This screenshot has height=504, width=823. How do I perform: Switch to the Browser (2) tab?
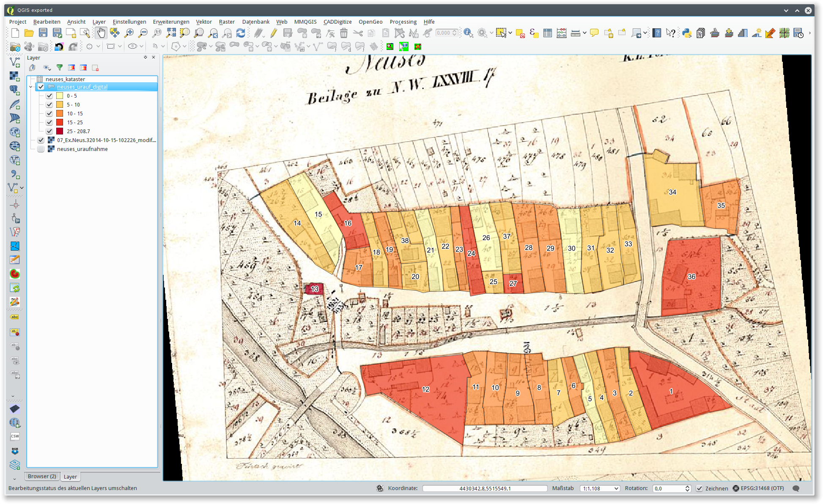(x=42, y=476)
